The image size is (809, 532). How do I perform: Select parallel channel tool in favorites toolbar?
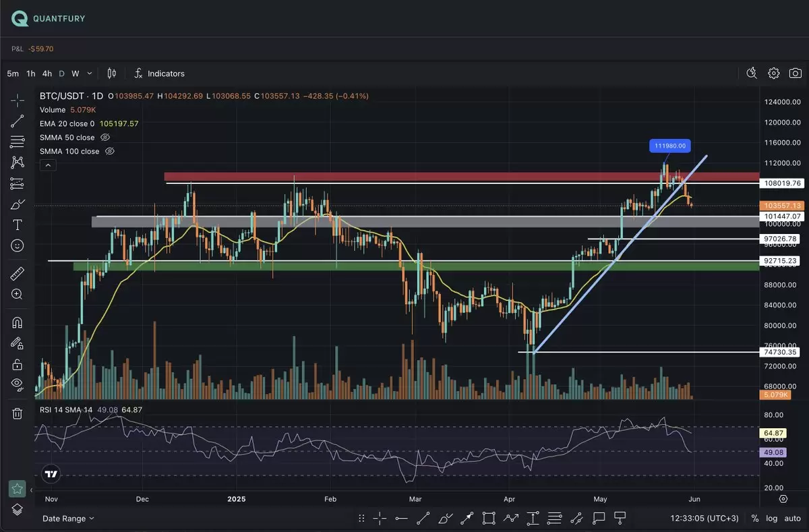[576, 518]
